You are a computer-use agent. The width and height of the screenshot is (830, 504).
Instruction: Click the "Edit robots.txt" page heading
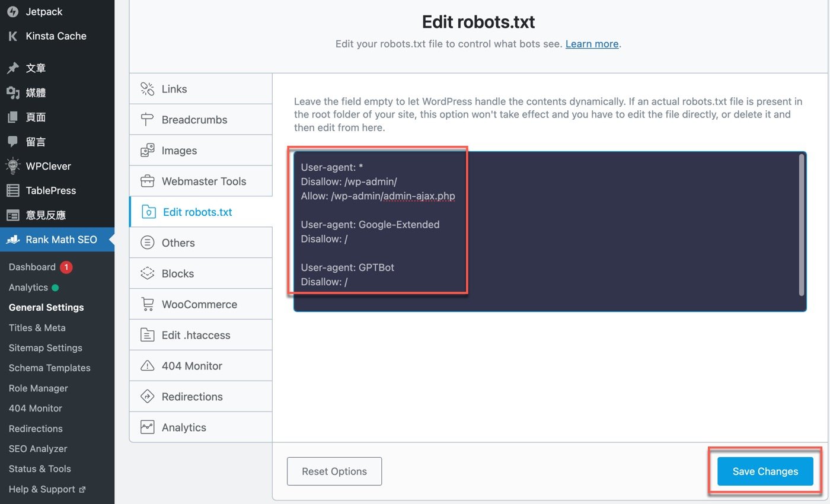click(478, 22)
